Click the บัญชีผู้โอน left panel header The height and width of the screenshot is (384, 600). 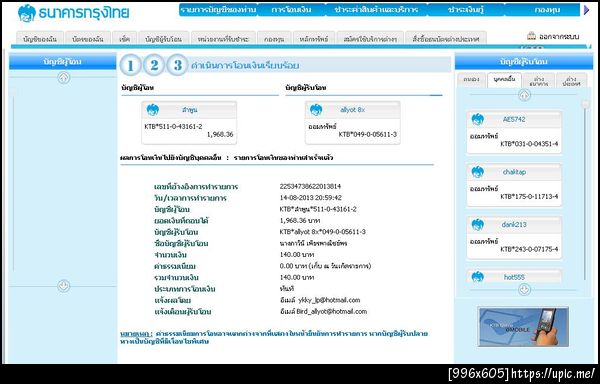pyautogui.click(x=62, y=62)
